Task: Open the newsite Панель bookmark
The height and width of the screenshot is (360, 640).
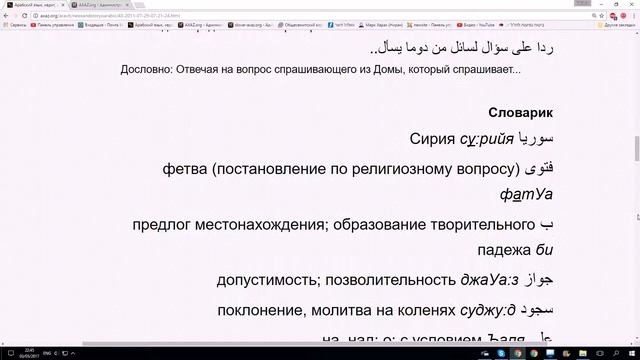Action: click(x=429, y=25)
